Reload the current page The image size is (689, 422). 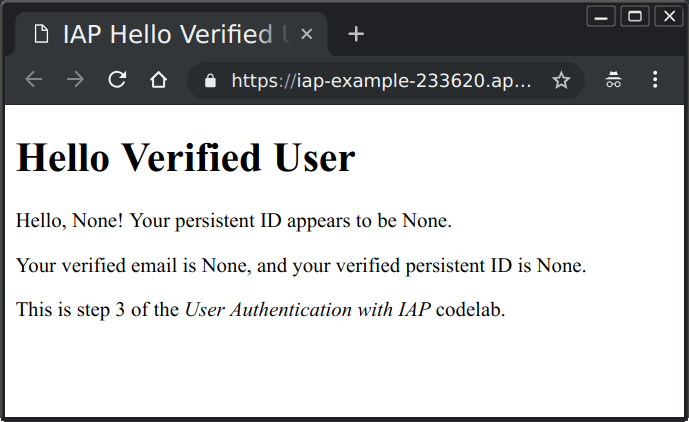(x=117, y=80)
